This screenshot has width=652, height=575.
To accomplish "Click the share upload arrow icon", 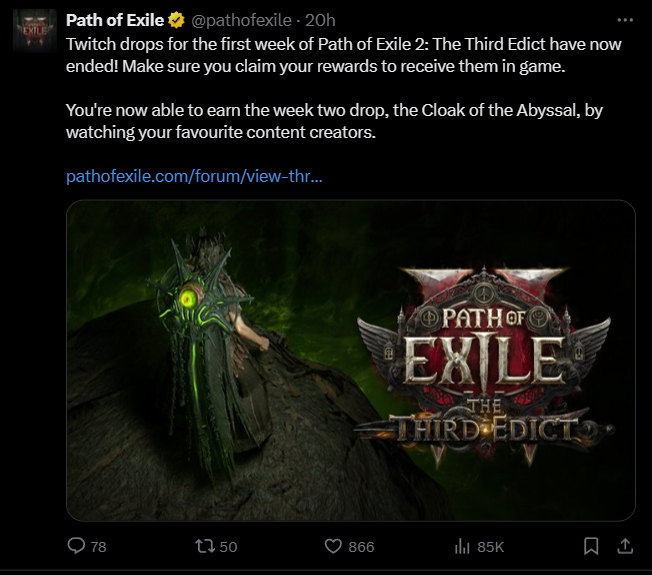I will 625,546.
